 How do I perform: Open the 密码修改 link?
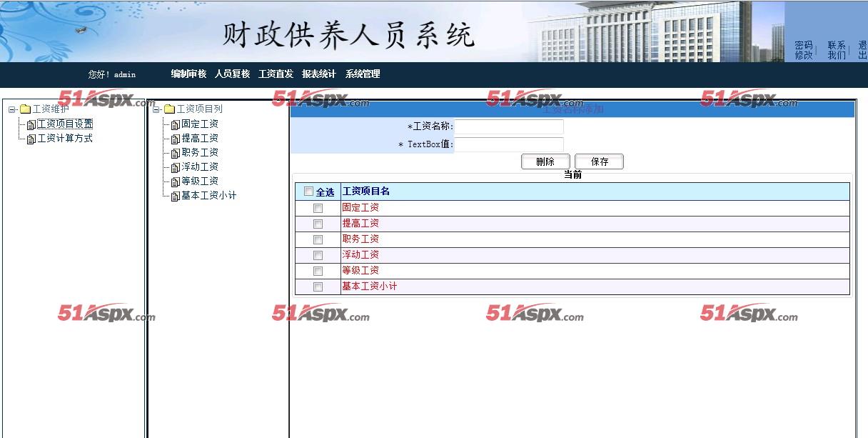804,50
